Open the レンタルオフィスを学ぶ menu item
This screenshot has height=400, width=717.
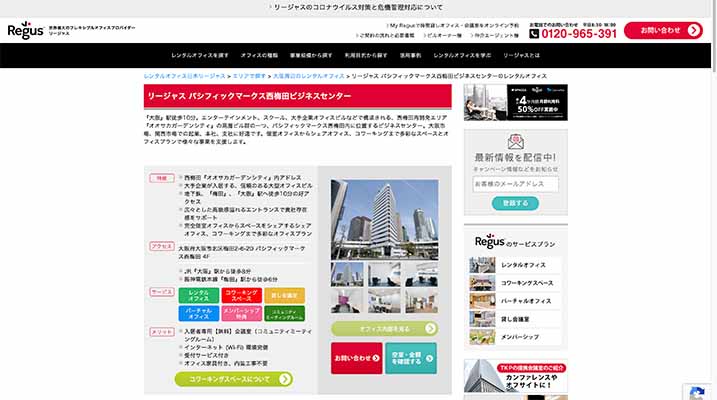pyautogui.click(x=462, y=55)
